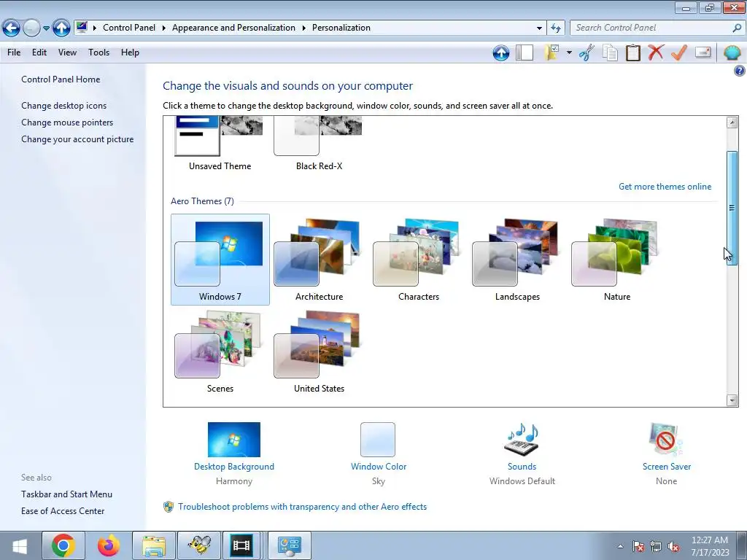Image resolution: width=747 pixels, height=560 pixels.
Task: Open the Edit menu
Action: (x=39, y=52)
